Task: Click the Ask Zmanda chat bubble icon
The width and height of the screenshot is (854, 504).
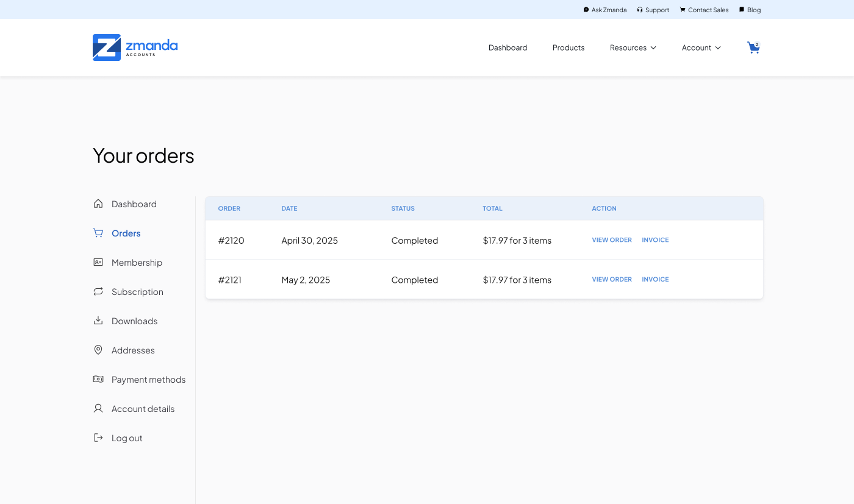Action: point(586,10)
